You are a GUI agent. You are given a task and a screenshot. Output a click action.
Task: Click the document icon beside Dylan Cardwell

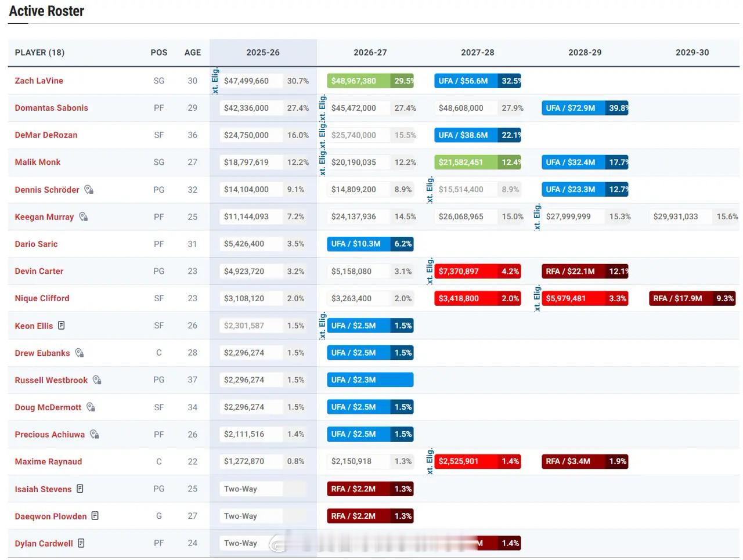[81, 543]
